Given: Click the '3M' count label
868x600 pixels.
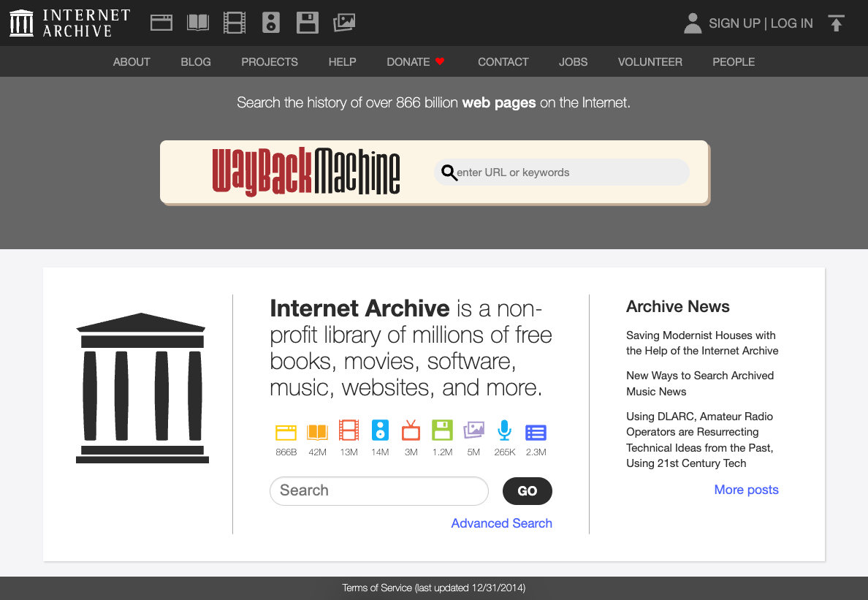Looking at the screenshot, I should pyautogui.click(x=411, y=452).
